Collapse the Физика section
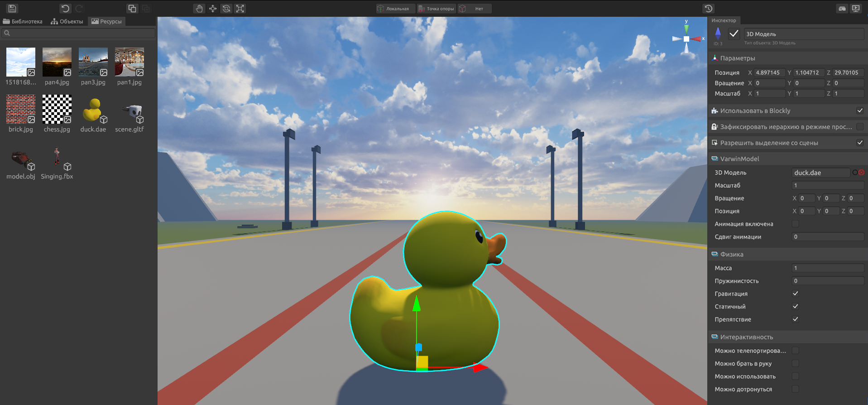This screenshot has width=868, height=405. 732,254
